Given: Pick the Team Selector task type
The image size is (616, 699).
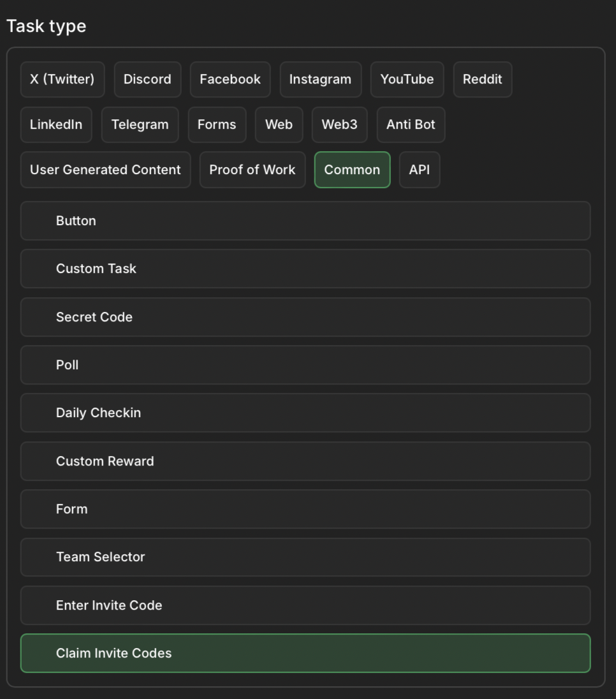Looking at the screenshot, I should 305,557.
